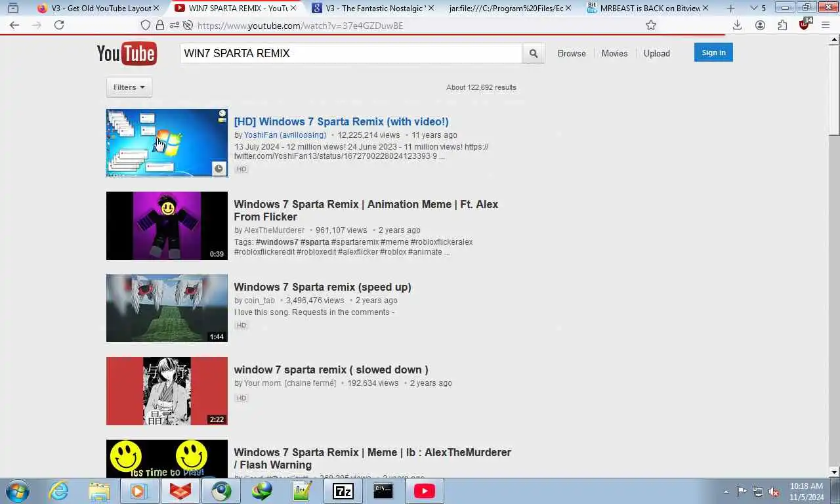This screenshot has width=840, height=504.
Task: Click the speed up video thumbnail 1:44
Action: pos(167,308)
